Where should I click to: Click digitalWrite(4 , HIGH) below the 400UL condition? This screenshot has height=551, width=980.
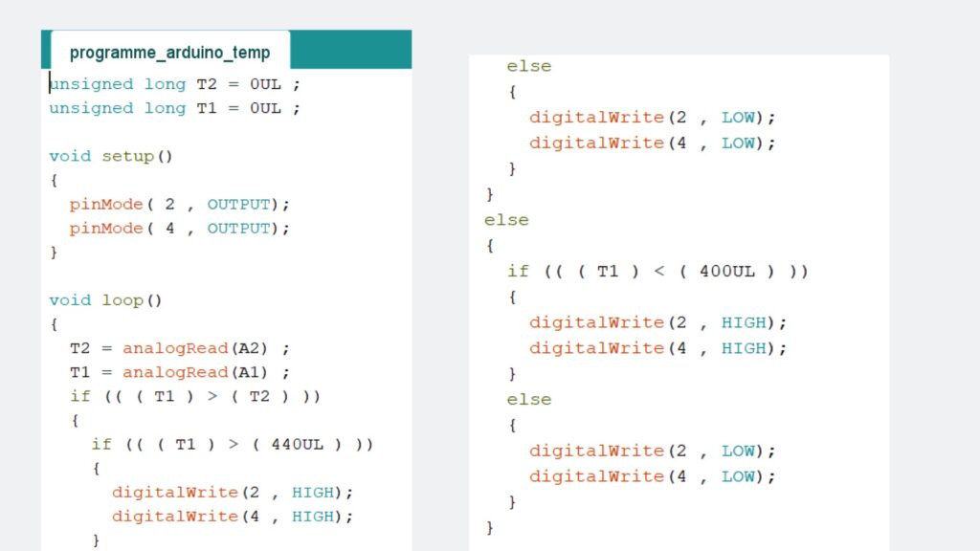(657, 348)
